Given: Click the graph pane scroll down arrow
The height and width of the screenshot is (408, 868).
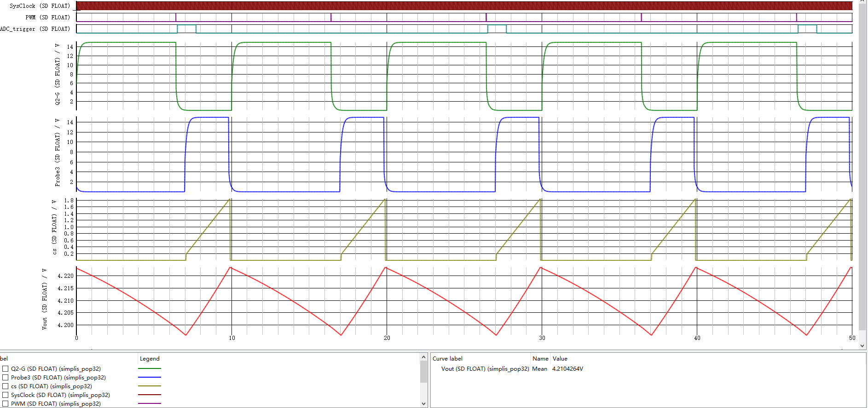Looking at the screenshot, I should 862,346.
